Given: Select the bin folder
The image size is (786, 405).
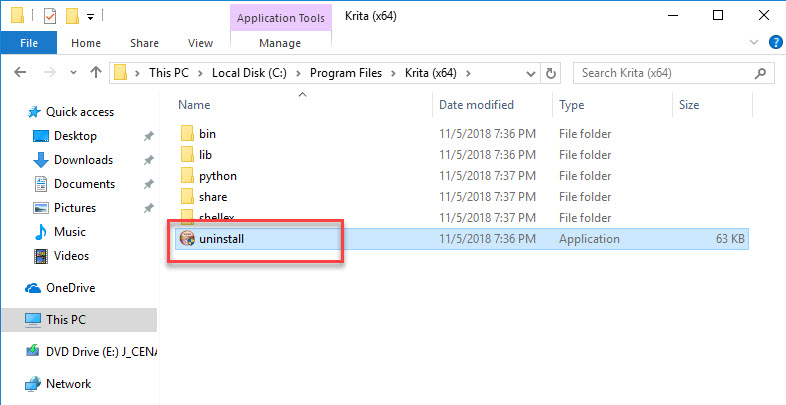Looking at the screenshot, I should pos(207,134).
